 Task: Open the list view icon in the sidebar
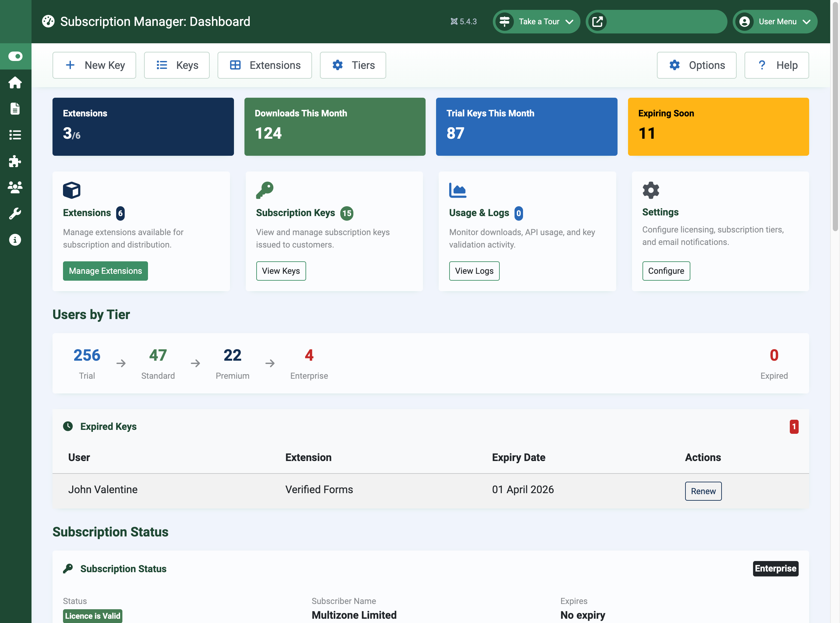point(15,135)
